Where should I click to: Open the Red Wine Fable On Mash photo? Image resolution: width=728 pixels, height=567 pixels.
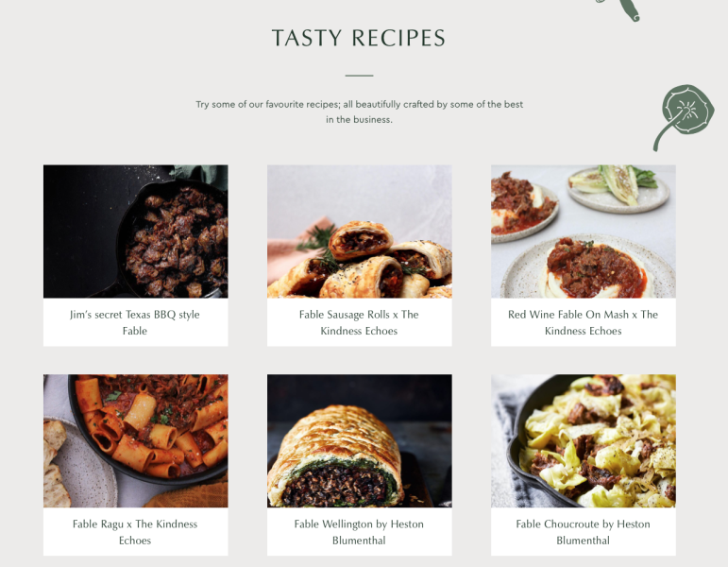pyautogui.click(x=584, y=231)
